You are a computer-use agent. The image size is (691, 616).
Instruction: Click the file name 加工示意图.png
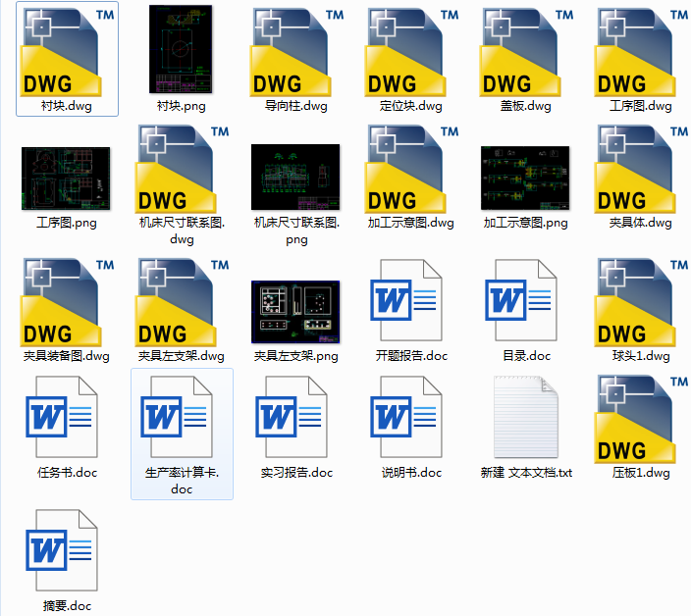click(526, 223)
